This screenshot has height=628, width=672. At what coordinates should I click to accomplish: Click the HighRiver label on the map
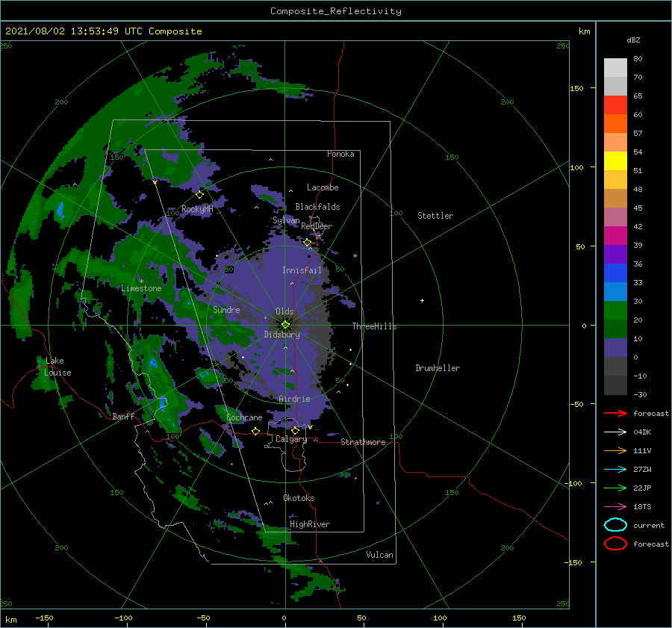(x=310, y=524)
